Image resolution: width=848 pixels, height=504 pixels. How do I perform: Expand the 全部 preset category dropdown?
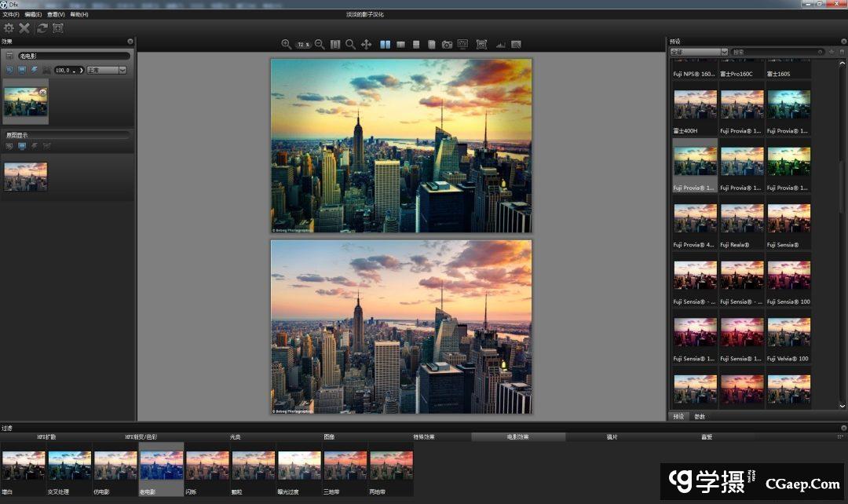pos(698,52)
